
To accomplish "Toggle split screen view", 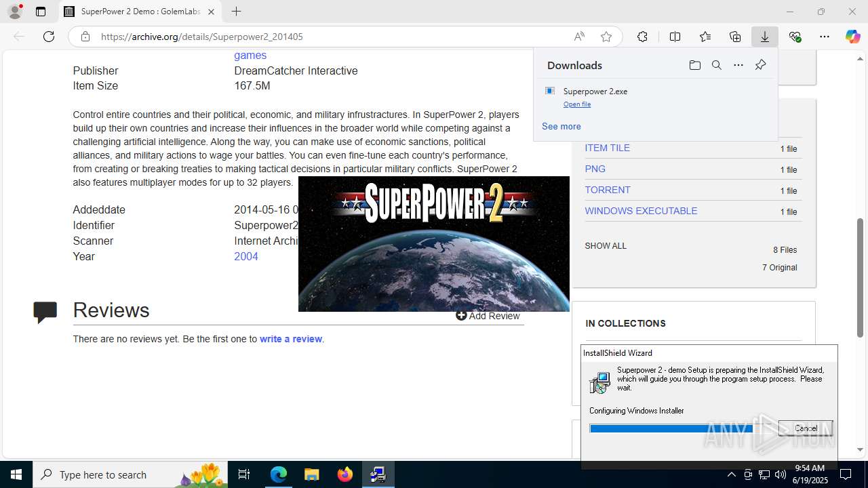I will coord(675,37).
